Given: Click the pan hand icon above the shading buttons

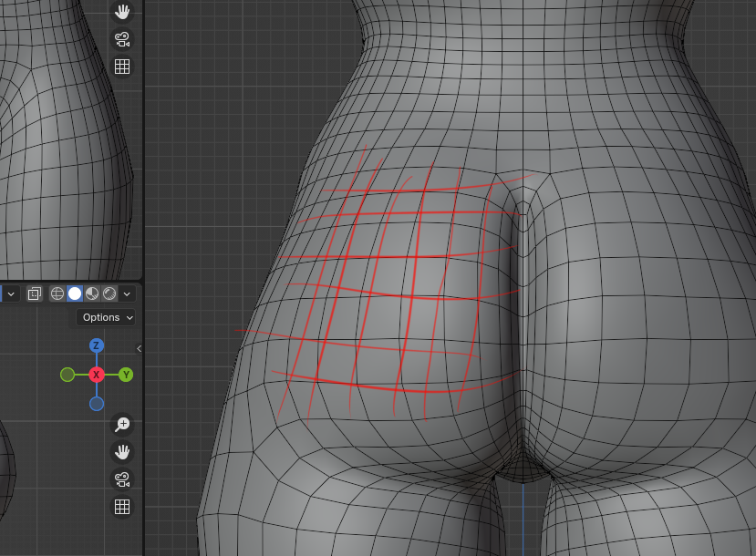Looking at the screenshot, I should (x=122, y=12).
